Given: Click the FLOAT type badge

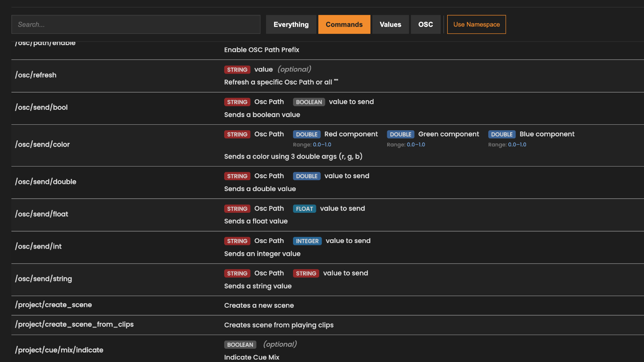Looking at the screenshot, I should [304, 209].
